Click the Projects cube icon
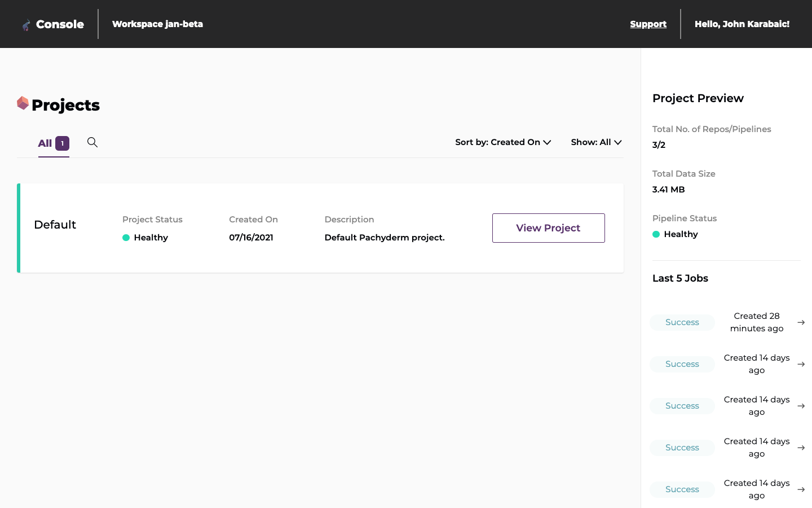This screenshot has width=812, height=508. click(x=23, y=103)
